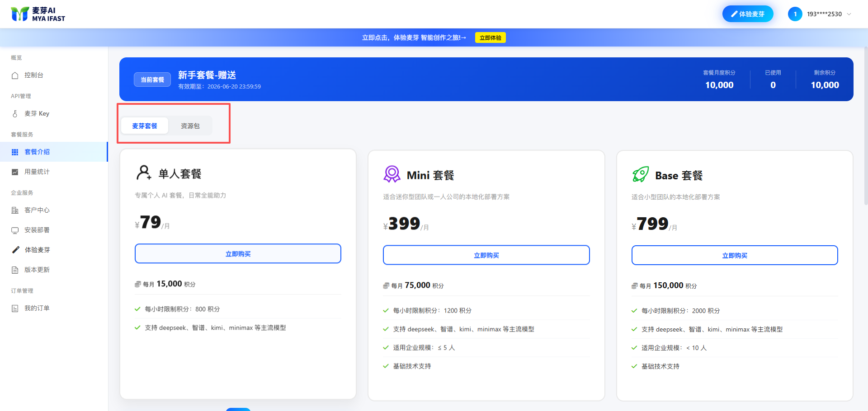This screenshot has width=868, height=411.
Task: Click the ¥399/月 price
Action: pos(406,224)
